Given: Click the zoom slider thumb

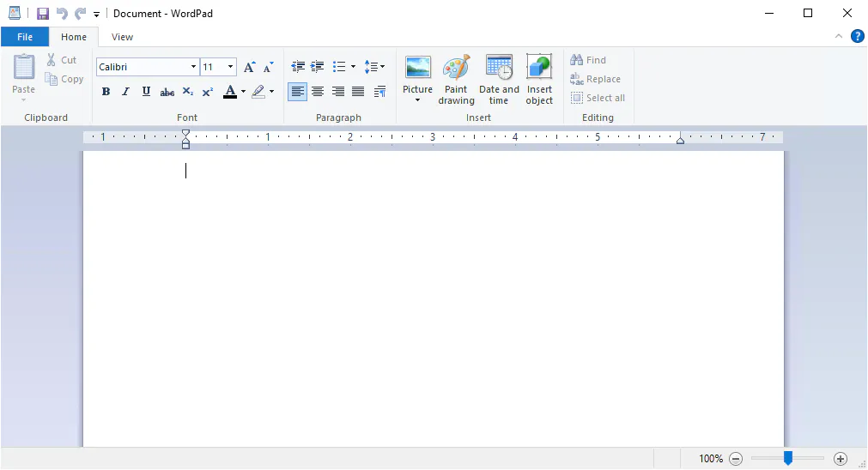Looking at the screenshot, I should click(x=788, y=458).
